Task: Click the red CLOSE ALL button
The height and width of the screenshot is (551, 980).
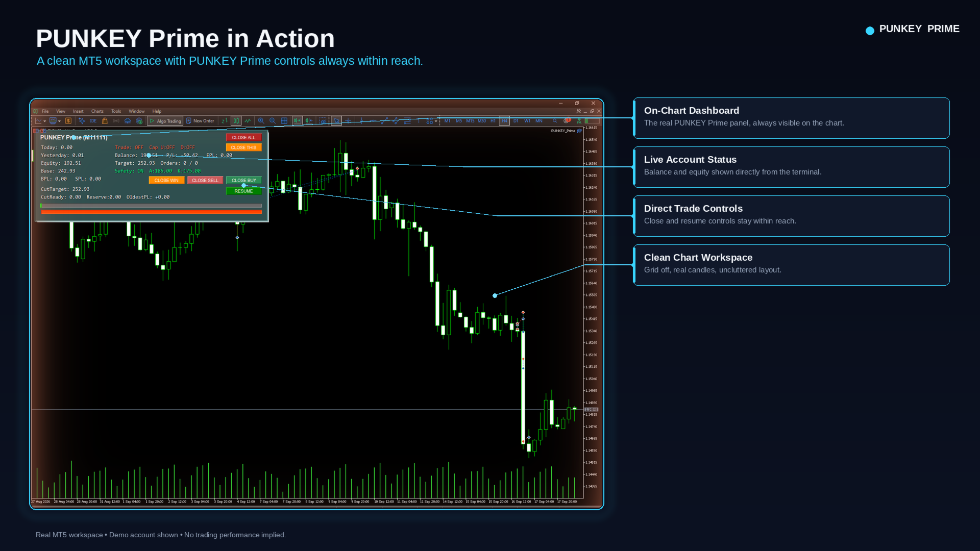Action: 243,138
